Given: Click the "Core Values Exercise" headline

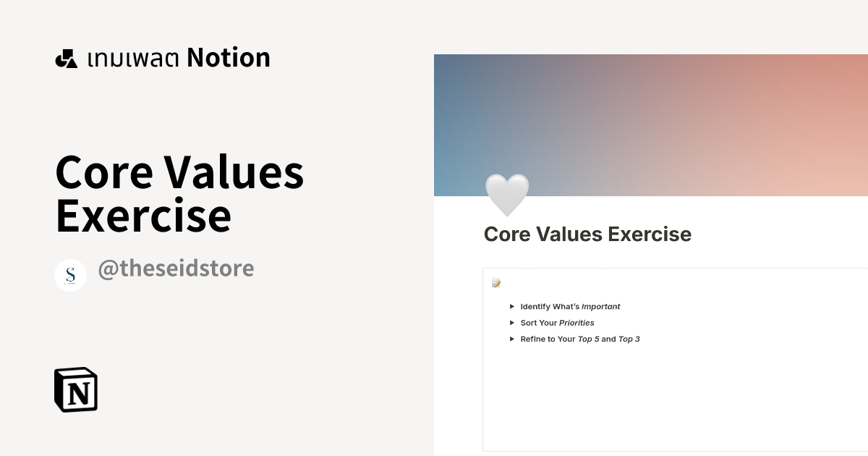Looking at the screenshot, I should [x=179, y=194].
